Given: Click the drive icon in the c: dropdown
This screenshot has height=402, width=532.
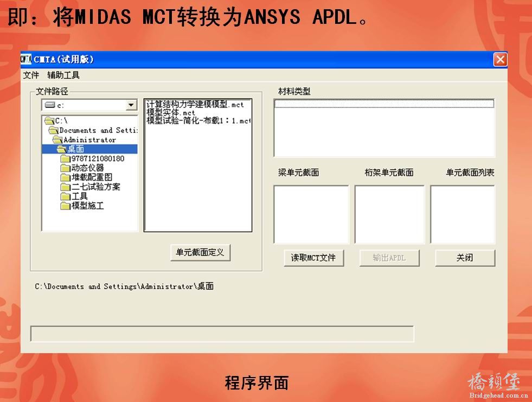Looking at the screenshot, I should (50, 105).
